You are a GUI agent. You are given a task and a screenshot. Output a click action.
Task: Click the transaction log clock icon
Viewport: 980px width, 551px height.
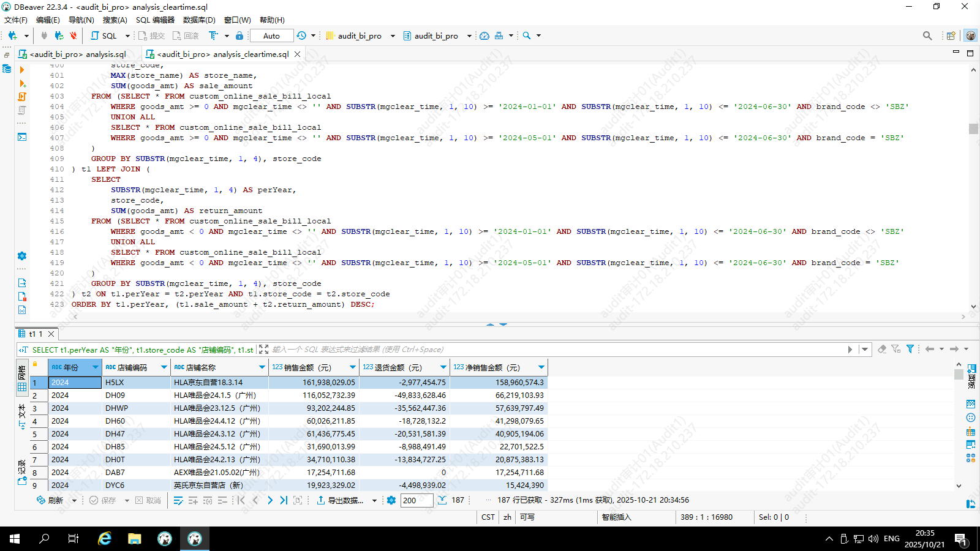(301, 36)
